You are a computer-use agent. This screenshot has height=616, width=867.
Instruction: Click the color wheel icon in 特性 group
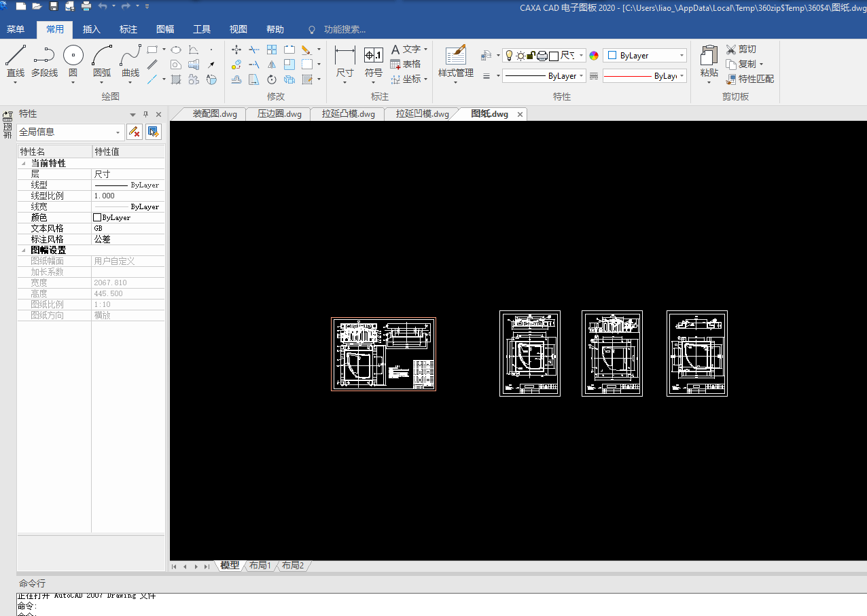[x=594, y=56]
